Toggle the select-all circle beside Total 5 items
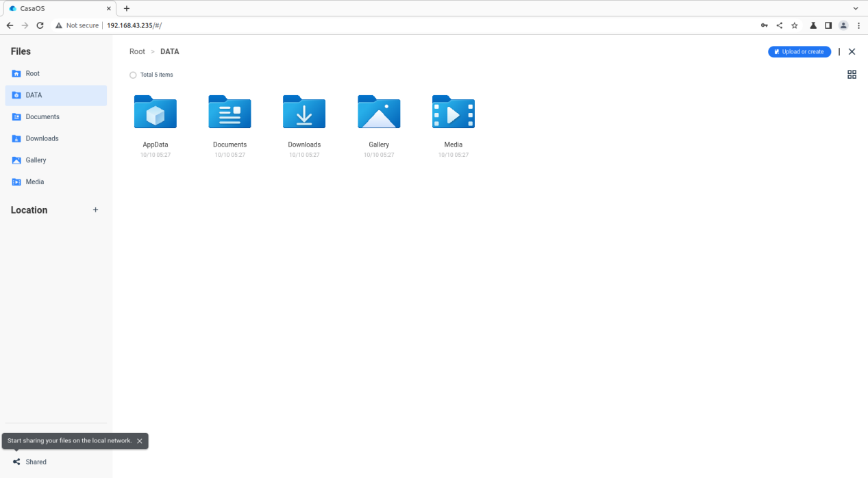This screenshot has width=868, height=478. pyautogui.click(x=133, y=75)
